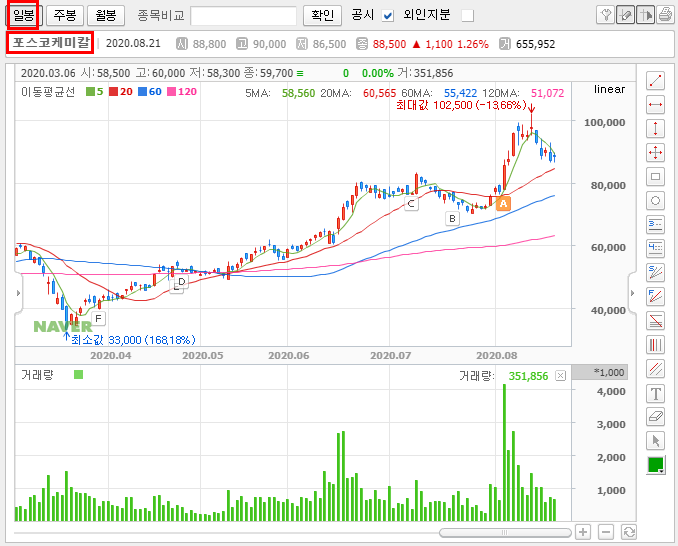Select the circle drawing tool

point(656,201)
